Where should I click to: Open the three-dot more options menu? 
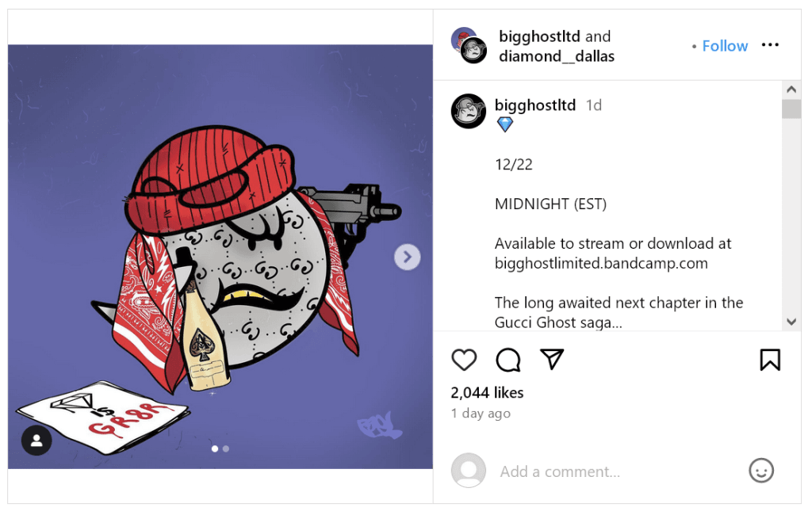click(x=769, y=45)
